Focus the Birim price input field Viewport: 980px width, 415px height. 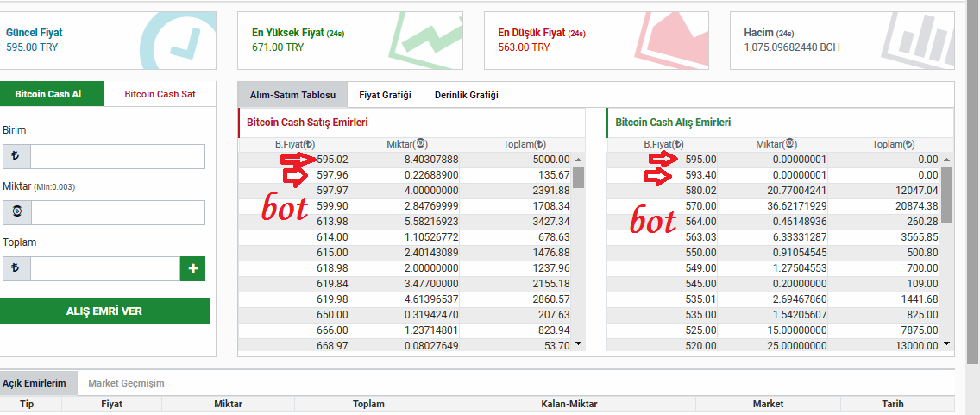(x=117, y=157)
